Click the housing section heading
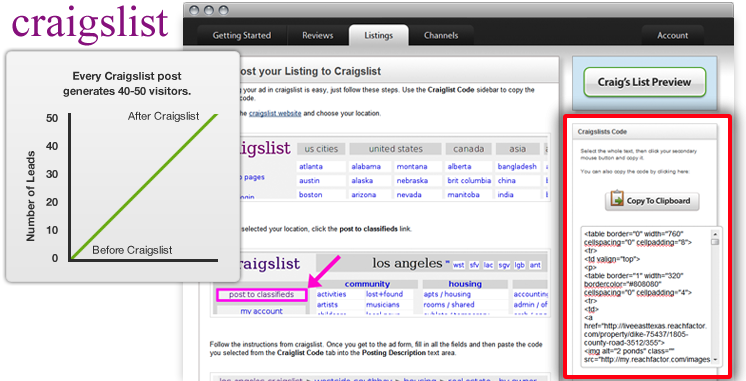Image resolution: width=746 pixels, height=381 pixels. [x=465, y=284]
